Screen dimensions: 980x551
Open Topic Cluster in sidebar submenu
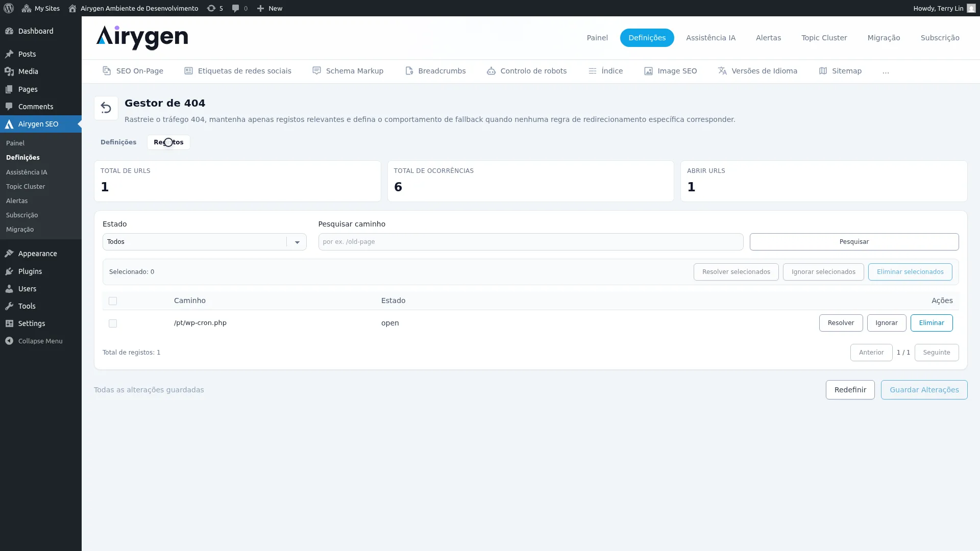coord(26,187)
